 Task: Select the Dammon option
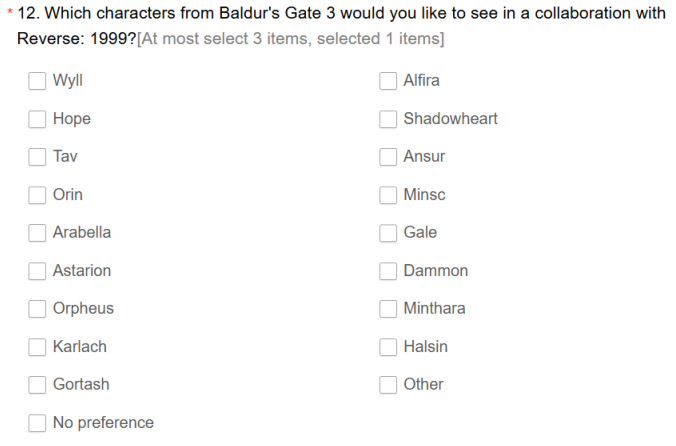388,271
